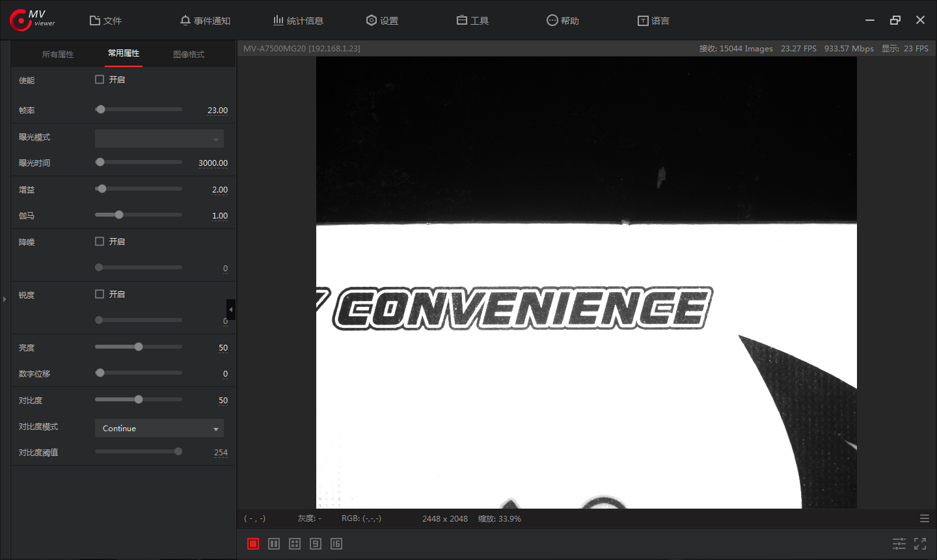Click the MV viewer logo
The image size is (937, 560).
point(33,20)
